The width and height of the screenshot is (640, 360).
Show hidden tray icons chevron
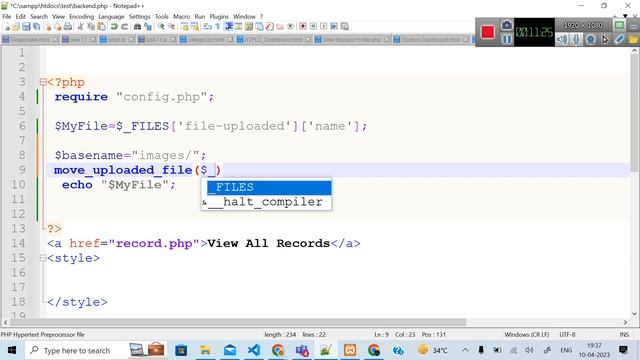click(x=465, y=350)
